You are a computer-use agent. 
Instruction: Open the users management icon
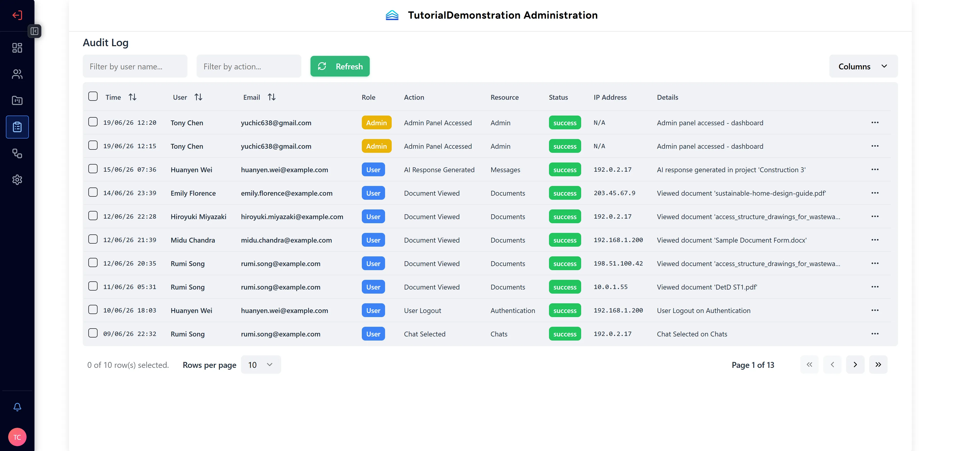click(17, 74)
